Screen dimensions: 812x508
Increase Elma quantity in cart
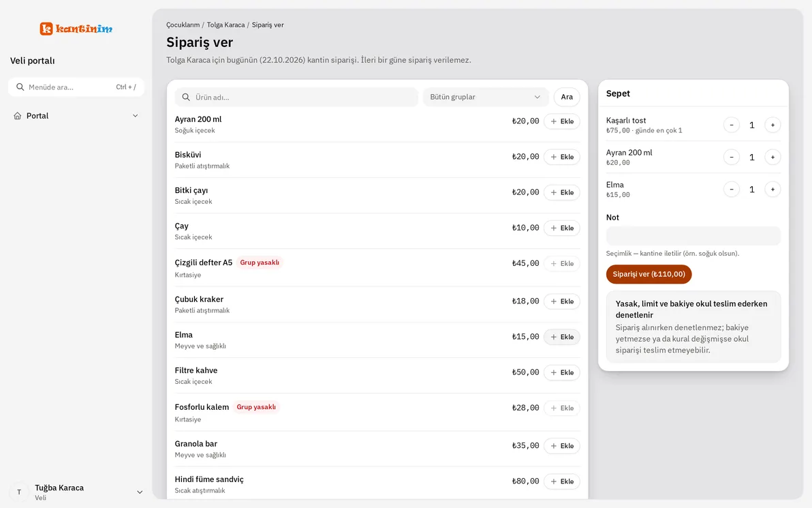click(x=772, y=189)
